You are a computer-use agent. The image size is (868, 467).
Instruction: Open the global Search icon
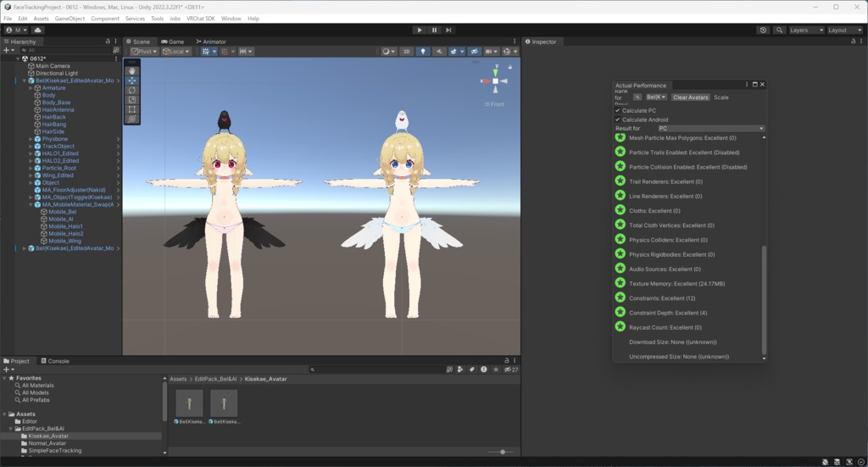(x=780, y=30)
